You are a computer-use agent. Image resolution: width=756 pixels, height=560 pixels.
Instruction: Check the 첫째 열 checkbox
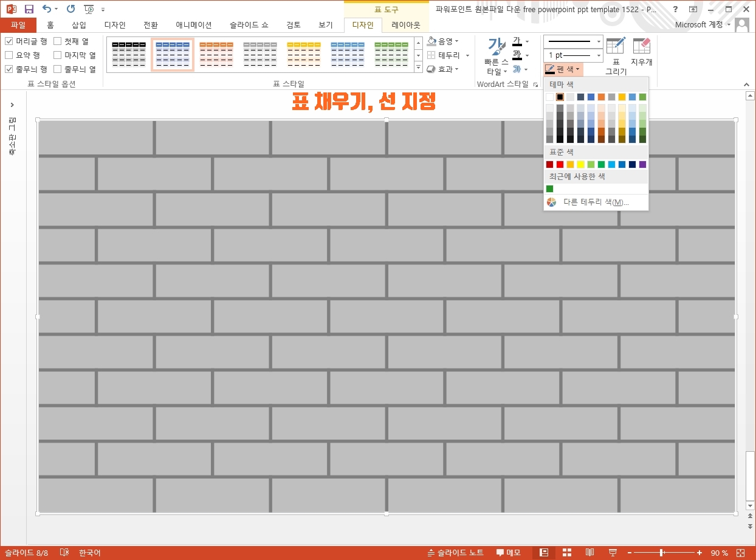click(58, 41)
